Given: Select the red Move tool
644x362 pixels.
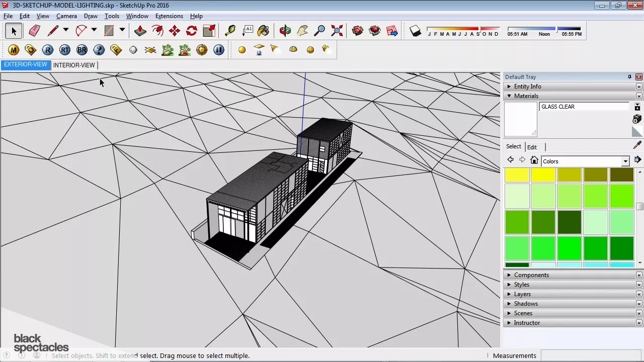Looking at the screenshot, I should point(175,31).
